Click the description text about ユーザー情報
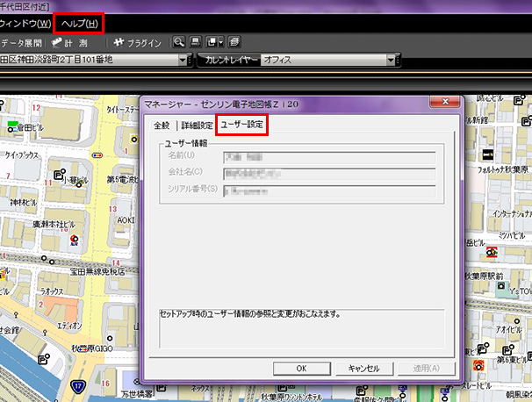The height and width of the screenshot is (402, 532). 250,314
